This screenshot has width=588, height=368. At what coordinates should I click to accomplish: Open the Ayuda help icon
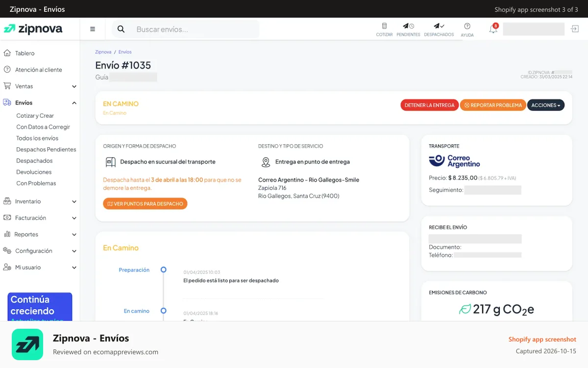(x=467, y=26)
